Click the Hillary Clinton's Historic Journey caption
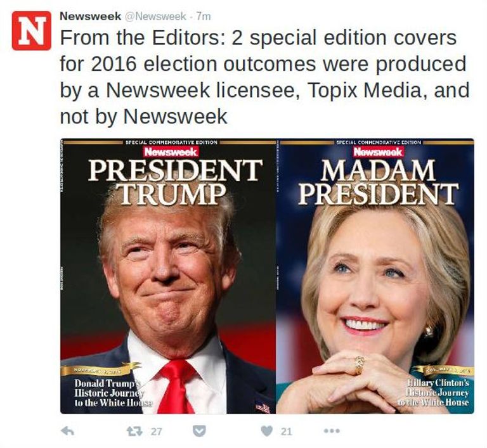This screenshot has width=487, height=448. pos(434,393)
